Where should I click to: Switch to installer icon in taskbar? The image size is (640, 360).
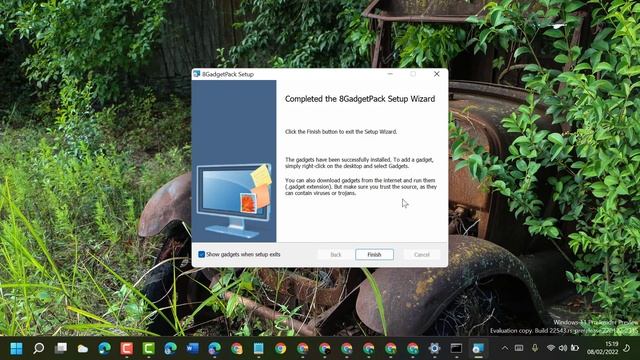tap(478, 348)
